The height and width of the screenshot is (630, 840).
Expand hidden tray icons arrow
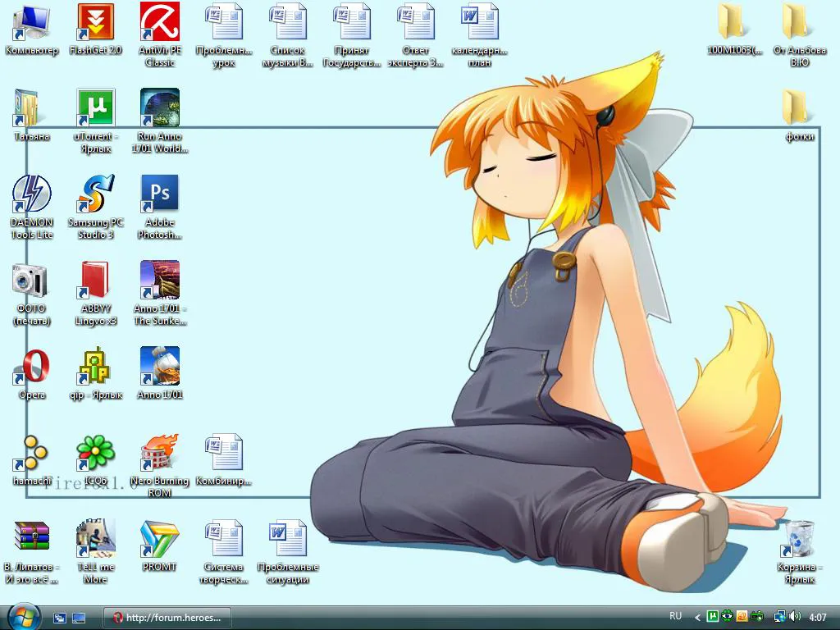click(697, 618)
